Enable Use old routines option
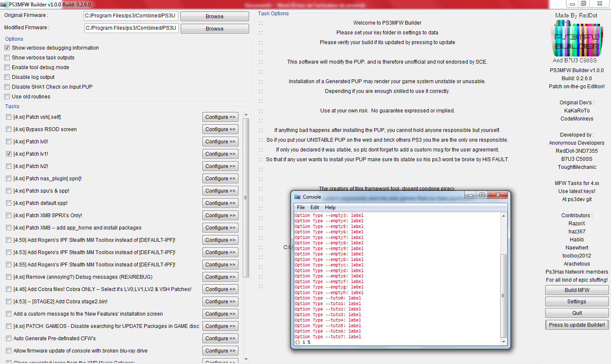The width and height of the screenshot is (611, 364). (7, 97)
